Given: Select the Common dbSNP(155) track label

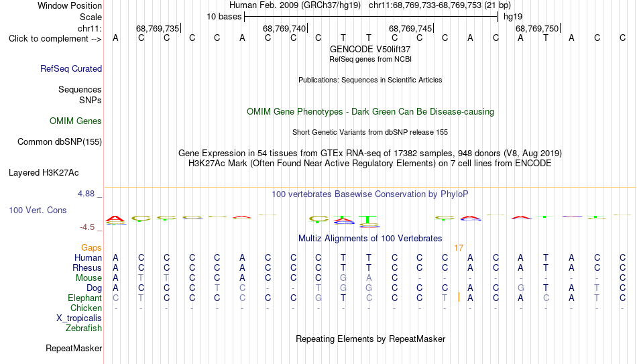Looking at the screenshot, I should 60,142.
